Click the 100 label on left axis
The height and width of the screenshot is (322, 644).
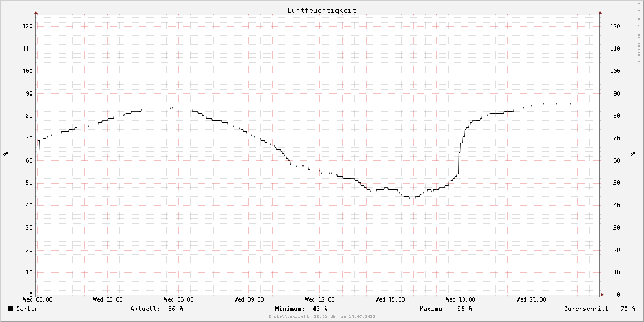click(x=27, y=71)
